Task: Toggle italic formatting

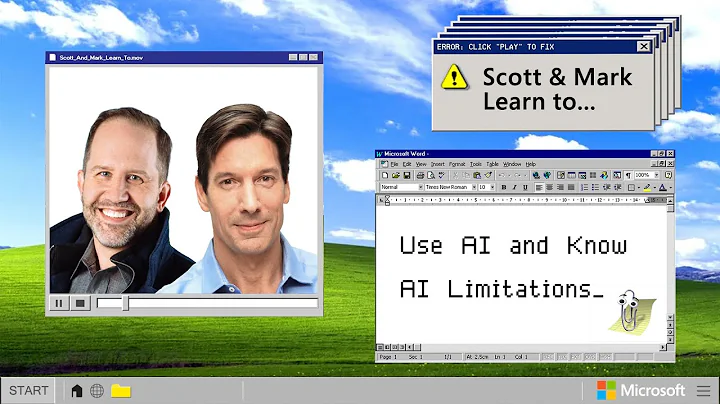Action: point(515,187)
